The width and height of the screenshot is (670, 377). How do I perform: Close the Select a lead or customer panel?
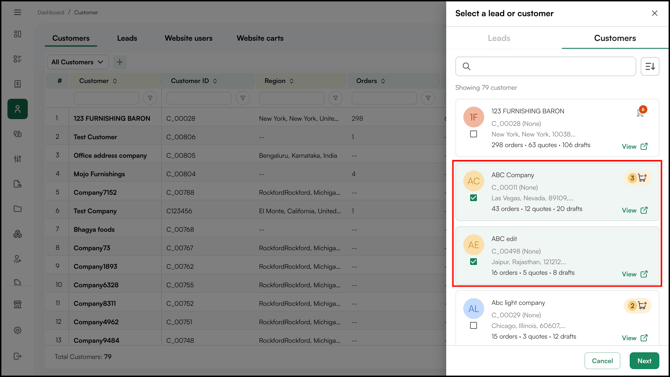pos(655,13)
